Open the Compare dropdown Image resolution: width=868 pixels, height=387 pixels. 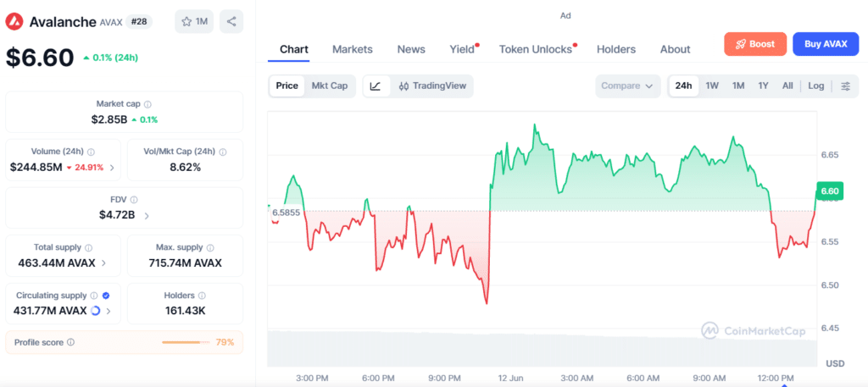click(628, 86)
